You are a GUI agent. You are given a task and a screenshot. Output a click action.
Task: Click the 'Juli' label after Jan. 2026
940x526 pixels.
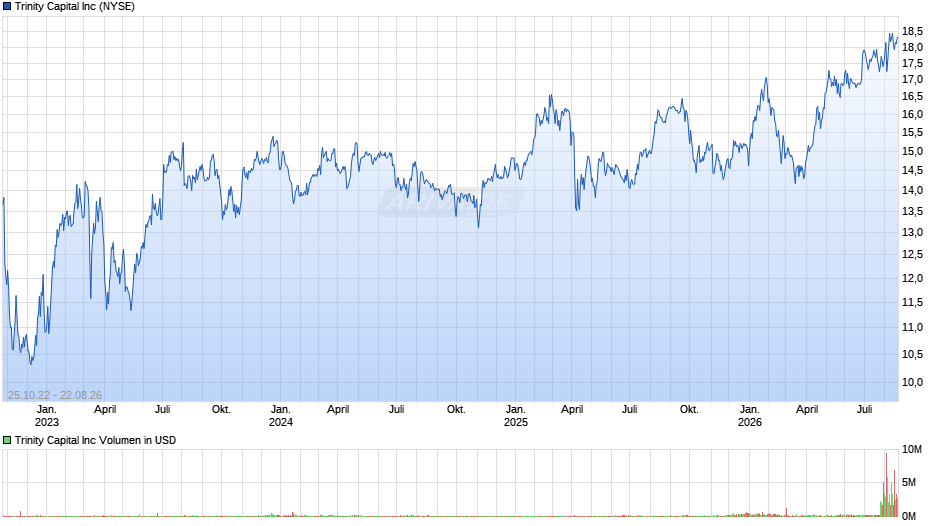[864, 410]
